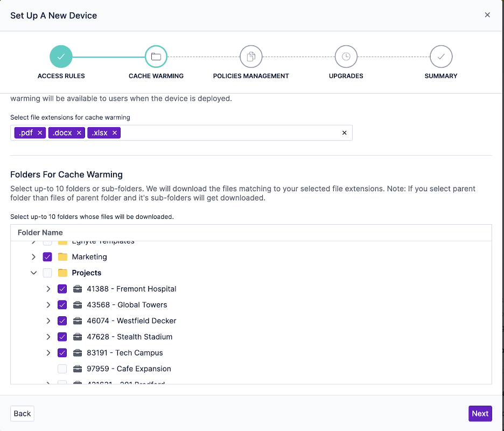Collapse the Projects folder tree
The height and width of the screenshot is (431, 504).
[x=33, y=273]
